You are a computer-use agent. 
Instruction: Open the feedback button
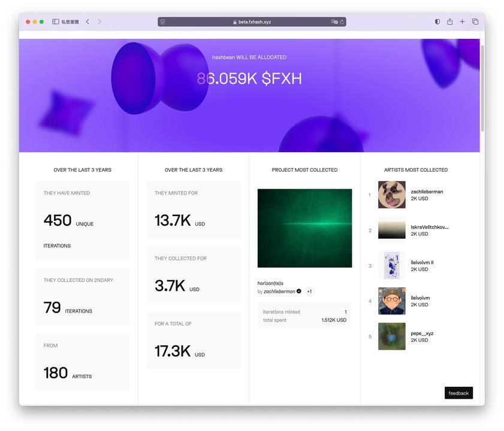(458, 393)
